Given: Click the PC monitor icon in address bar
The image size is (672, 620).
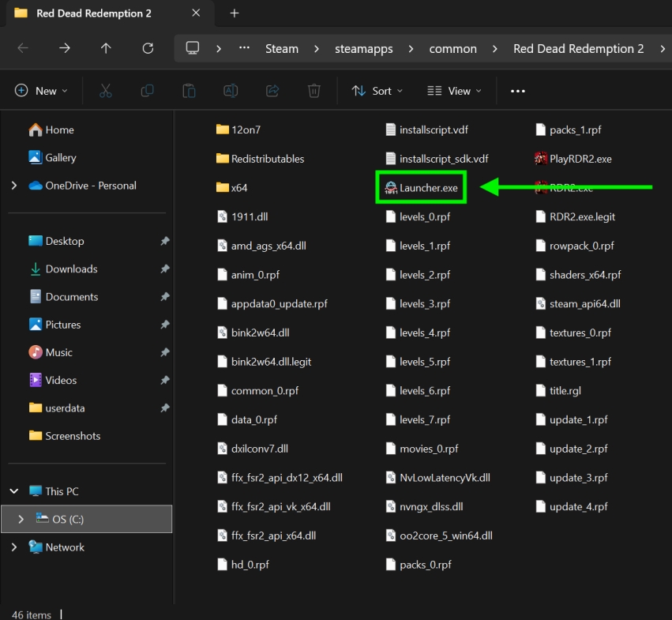Looking at the screenshot, I should click(x=193, y=48).
